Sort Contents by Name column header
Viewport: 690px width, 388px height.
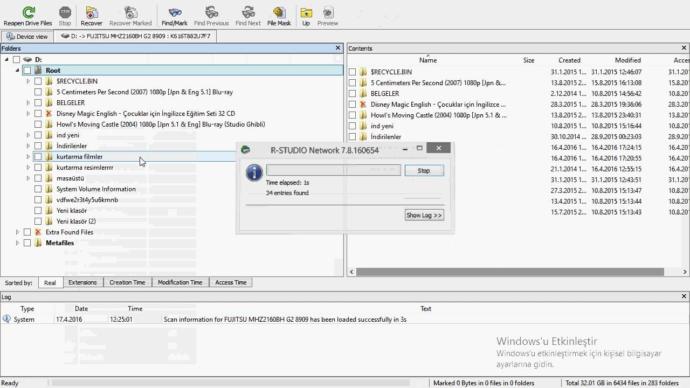[x=428, y=60]
